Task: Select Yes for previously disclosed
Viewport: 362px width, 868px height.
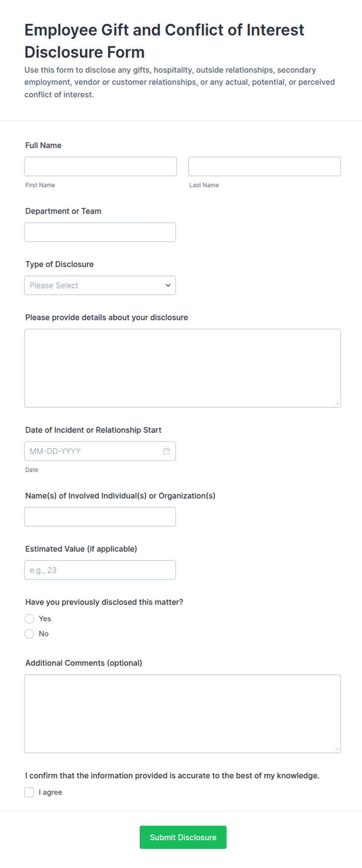Action: [29, 619]
